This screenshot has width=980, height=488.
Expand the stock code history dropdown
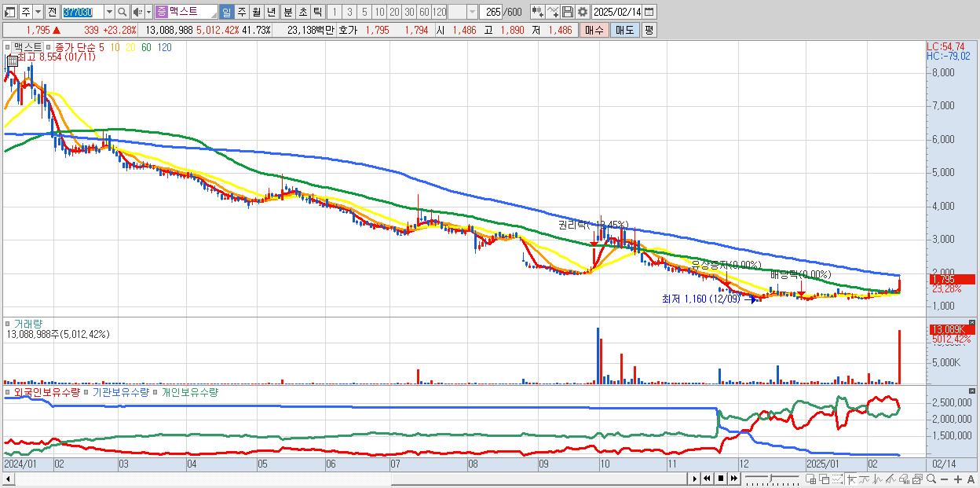point(109,12)
